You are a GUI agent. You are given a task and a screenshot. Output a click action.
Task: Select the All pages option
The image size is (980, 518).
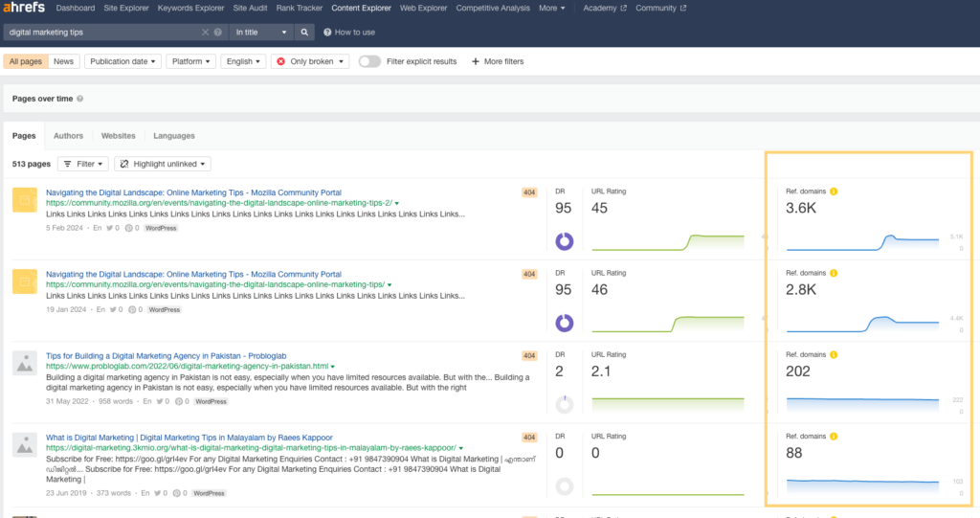pyautogui.click(x=25, y=61)
